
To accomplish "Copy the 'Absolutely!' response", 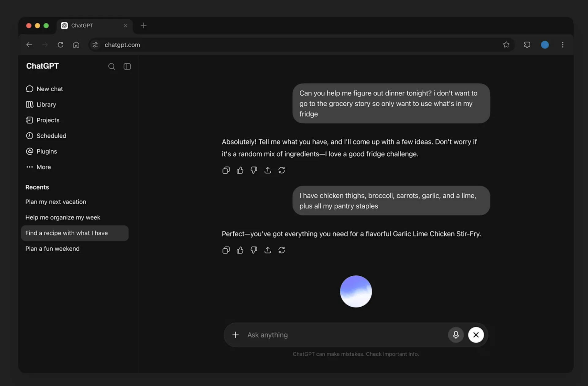I will [x=226, y=170].
